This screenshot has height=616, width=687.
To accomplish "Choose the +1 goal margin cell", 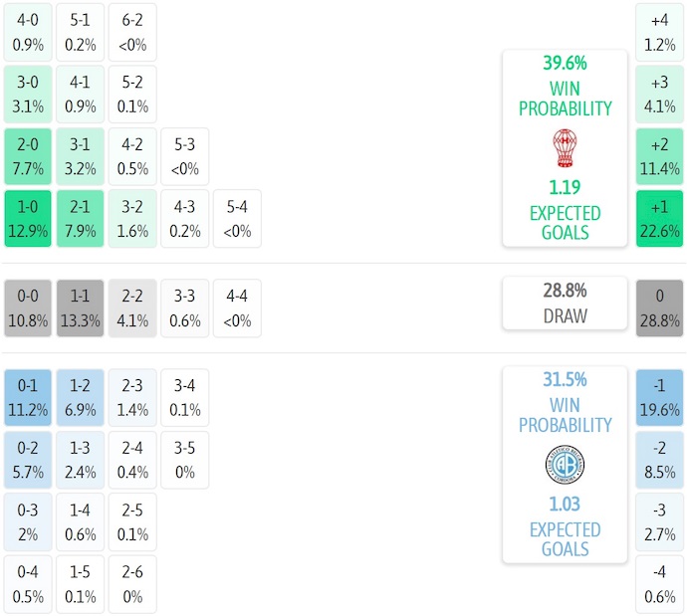I will pos(660,219).
